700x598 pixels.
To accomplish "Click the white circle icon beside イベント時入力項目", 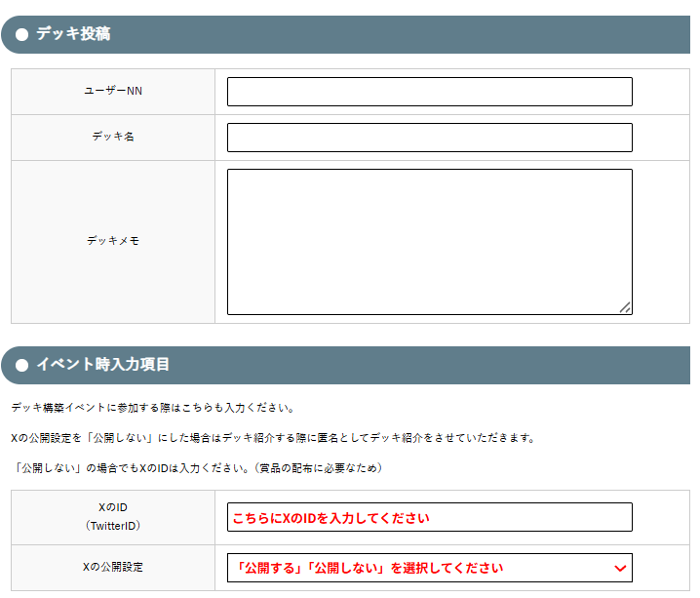I will coord(21,365).
